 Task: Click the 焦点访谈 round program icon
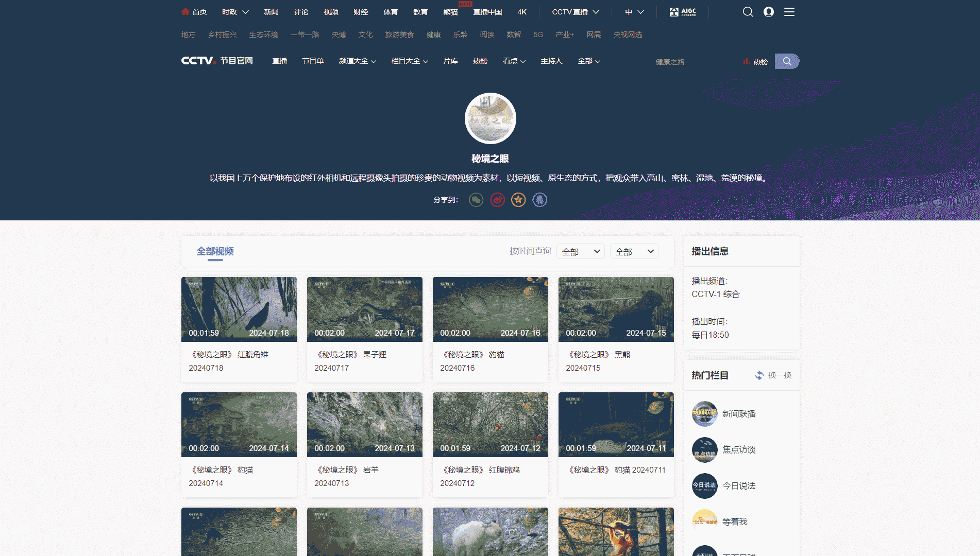click(704, 450)
